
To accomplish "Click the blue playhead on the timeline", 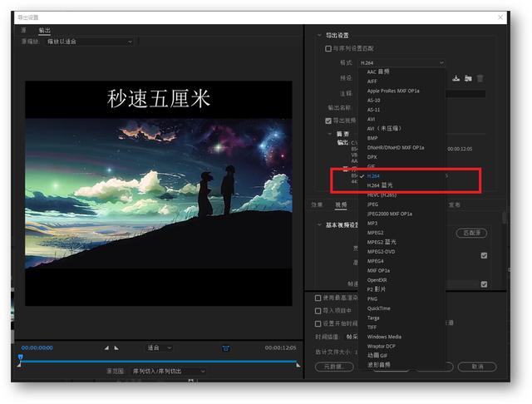I will coord(20,357).
